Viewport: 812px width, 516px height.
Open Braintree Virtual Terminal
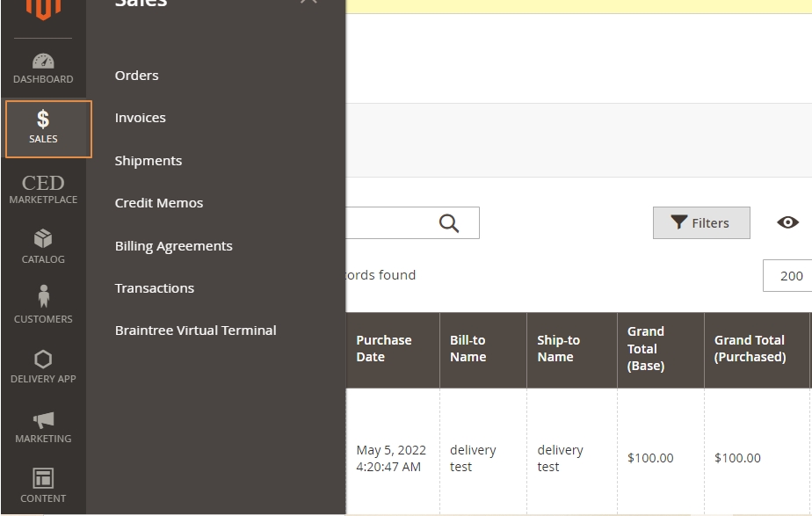pyautogui.click(x=196, y=331)
